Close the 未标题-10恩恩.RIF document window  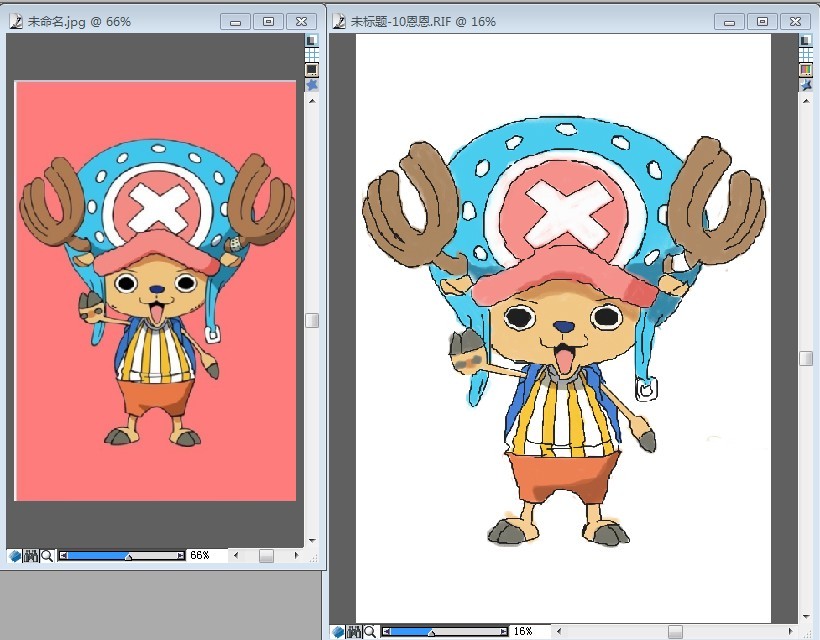[795, 21]
